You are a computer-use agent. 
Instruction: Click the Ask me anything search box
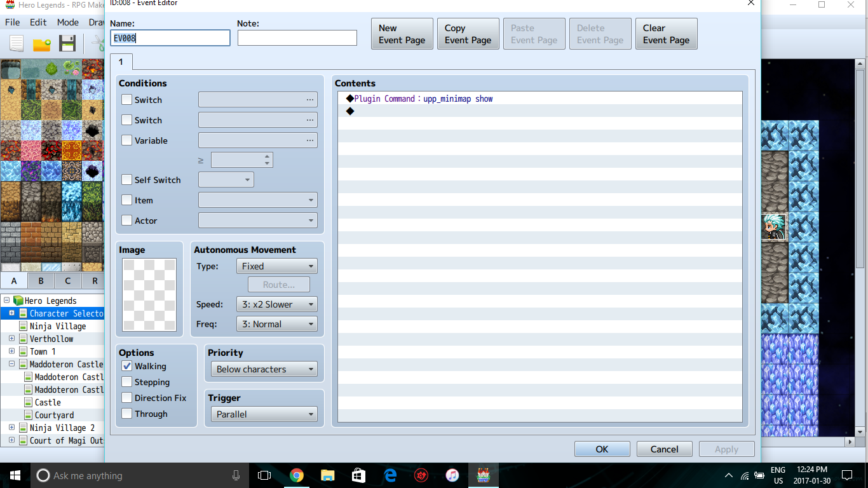139,475
